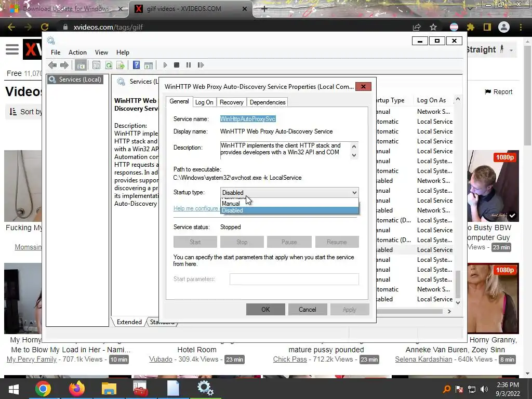The width and height of the screenshot is (532, 399).
Task: Switch to Download Update for Windows tab
Action: click(66, 9)
